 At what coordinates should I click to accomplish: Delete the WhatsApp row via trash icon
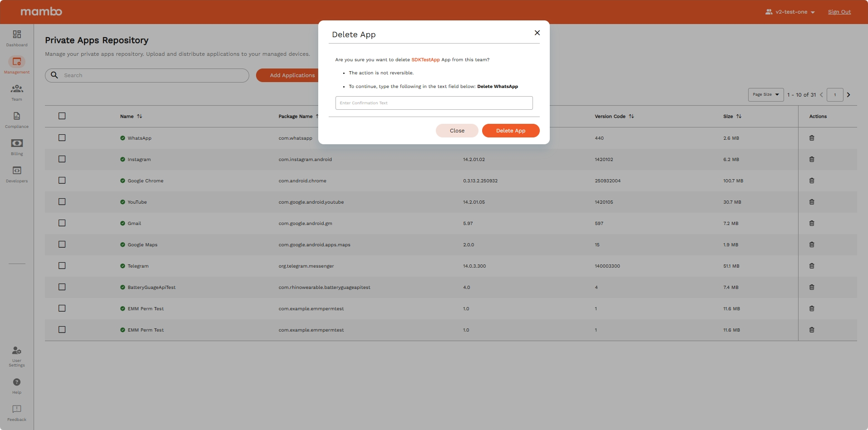point(812,138)
